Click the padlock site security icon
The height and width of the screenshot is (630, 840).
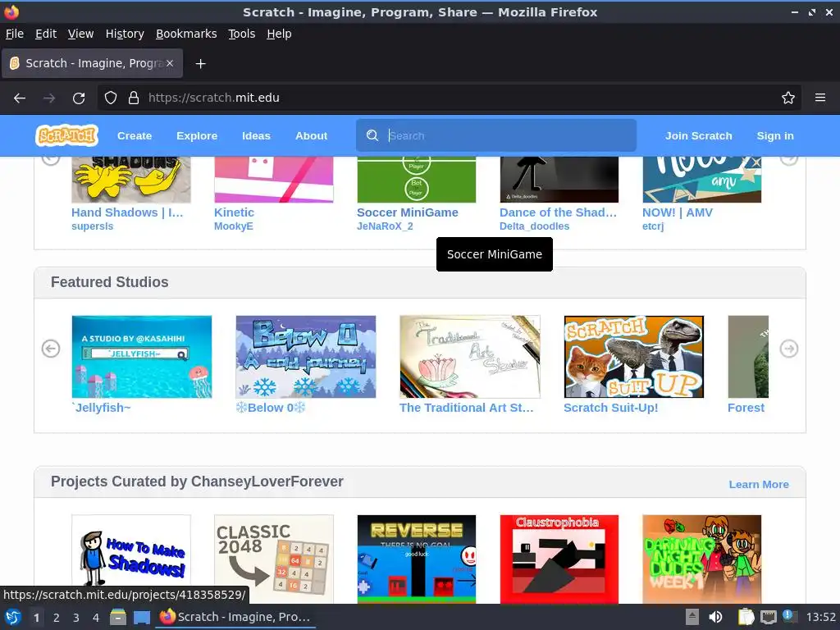[x=134, y=98]
